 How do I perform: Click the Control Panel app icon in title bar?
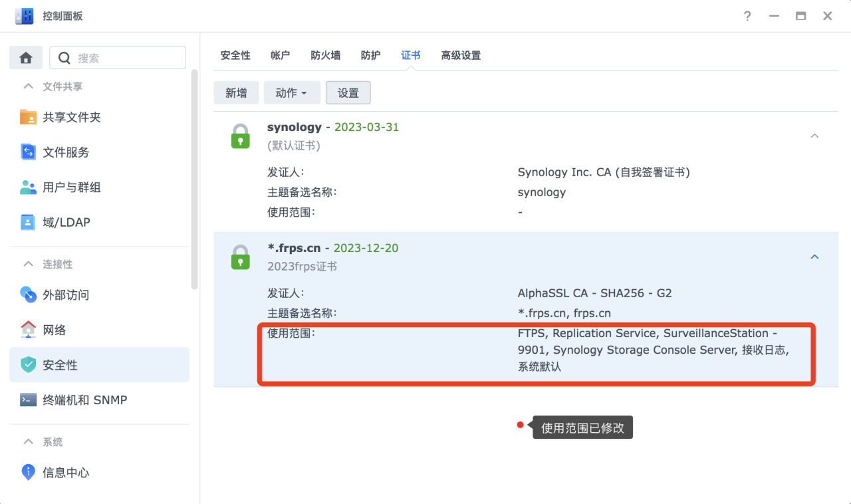24,16
